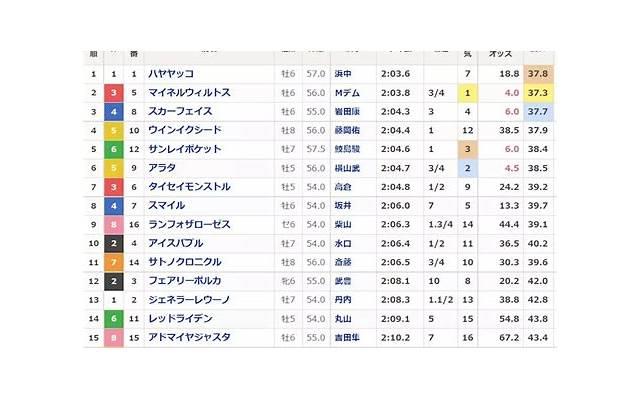
Task: Open スカーフェイス horse details
Action: (x=180, y=112)
